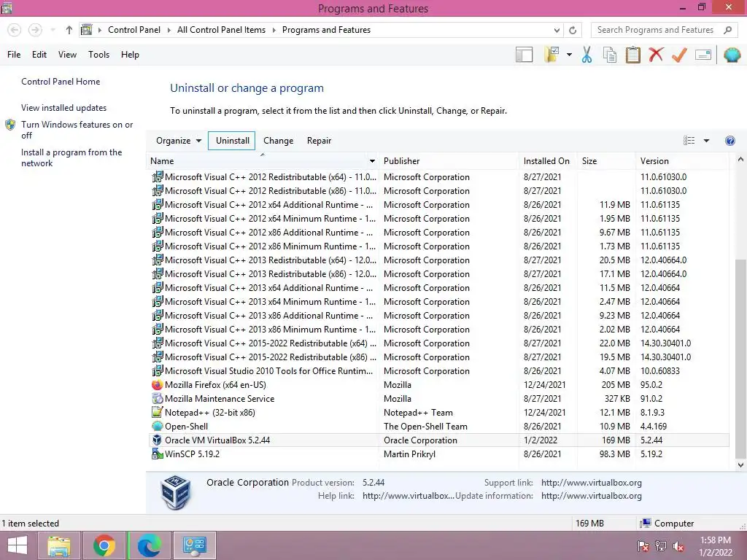Click the Copy toolbar icon
The height and width of the screenshot is (560, 747).
click(x=610, y=55)
